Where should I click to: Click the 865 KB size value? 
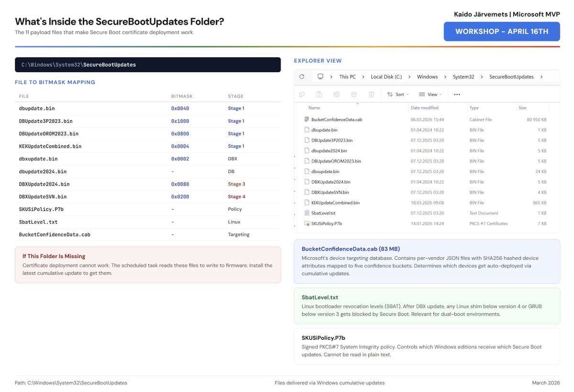click(540, 203)
